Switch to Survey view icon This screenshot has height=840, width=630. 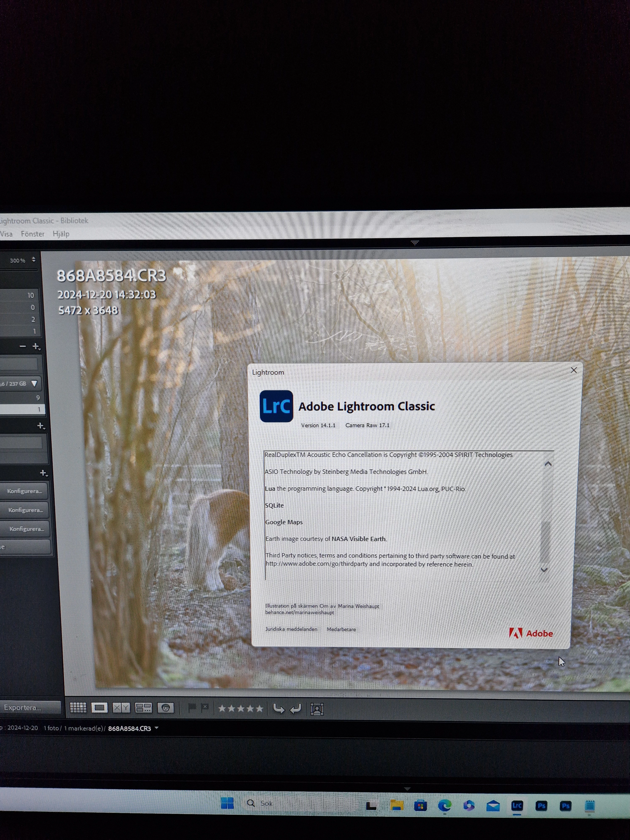pyautogui.click(x=144, y=707)
